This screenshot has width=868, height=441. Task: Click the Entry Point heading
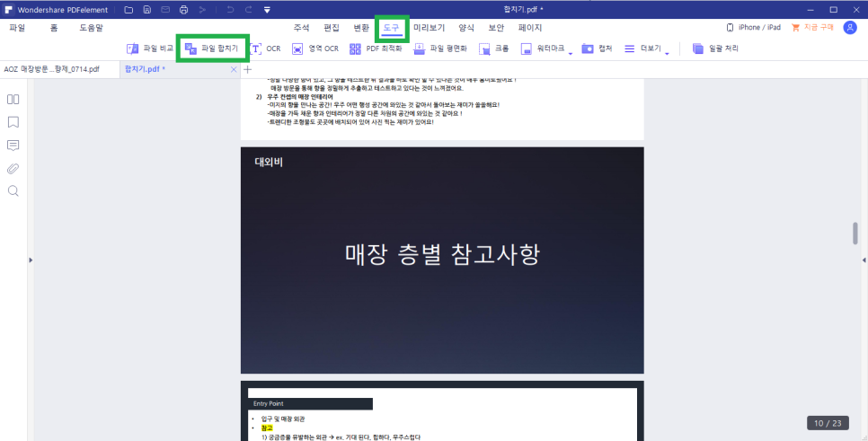tap(269, 404)
